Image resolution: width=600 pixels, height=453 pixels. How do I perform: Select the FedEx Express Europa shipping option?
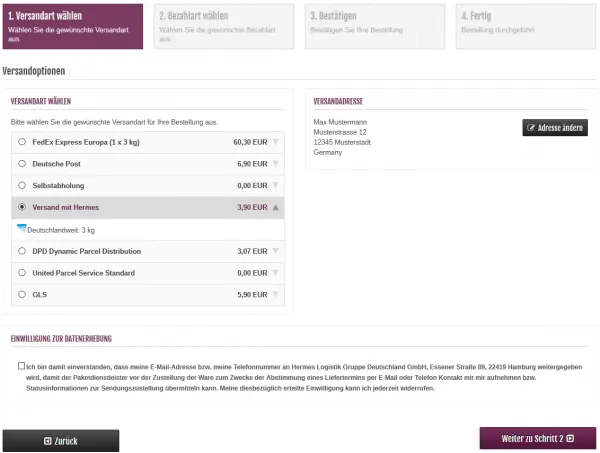(23, 142)
